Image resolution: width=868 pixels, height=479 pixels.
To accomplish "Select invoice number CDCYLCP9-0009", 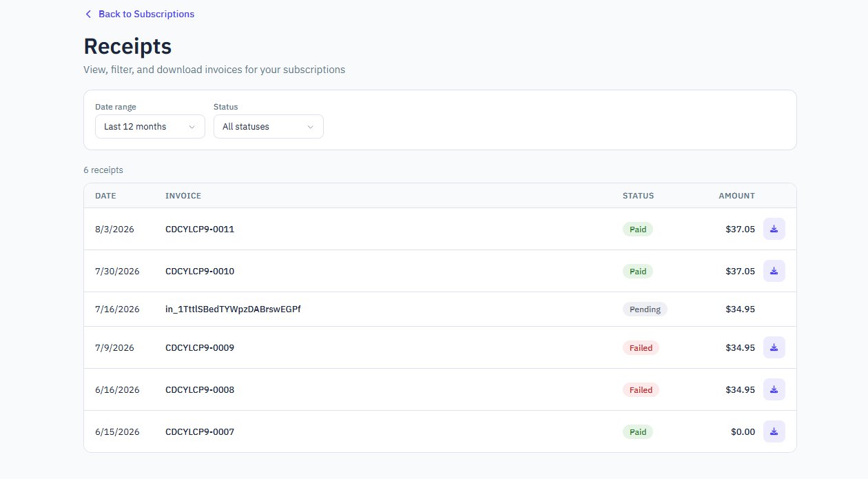I will point(200,347).
